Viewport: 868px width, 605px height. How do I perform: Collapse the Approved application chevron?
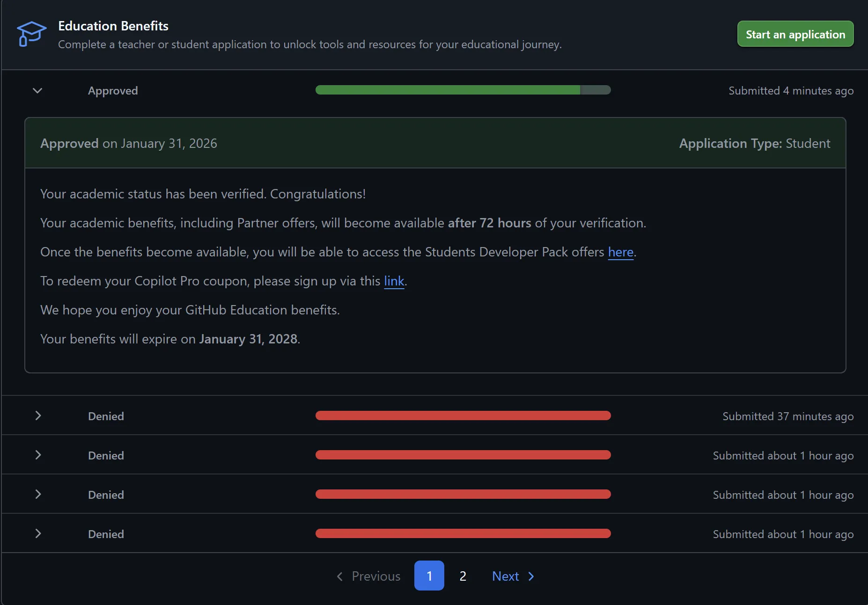pyautogui.click(x=37, y=90)
